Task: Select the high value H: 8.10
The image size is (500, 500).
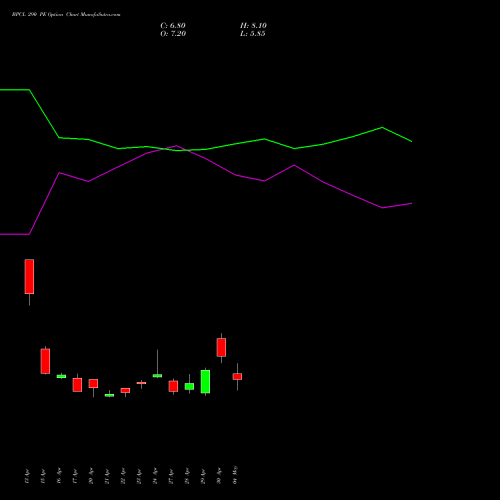Action: click(253, 26)
